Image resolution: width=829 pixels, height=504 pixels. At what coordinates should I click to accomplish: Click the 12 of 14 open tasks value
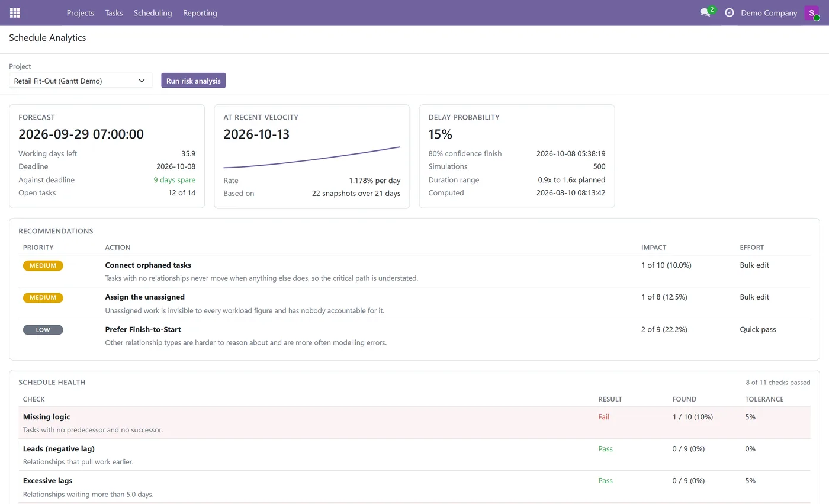point(182,193)
